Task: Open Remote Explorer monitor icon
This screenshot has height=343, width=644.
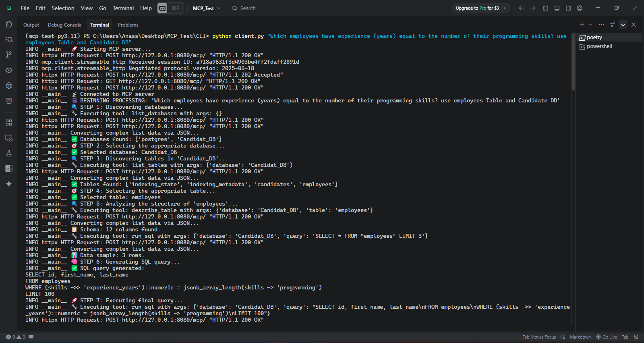Action: 9,101
